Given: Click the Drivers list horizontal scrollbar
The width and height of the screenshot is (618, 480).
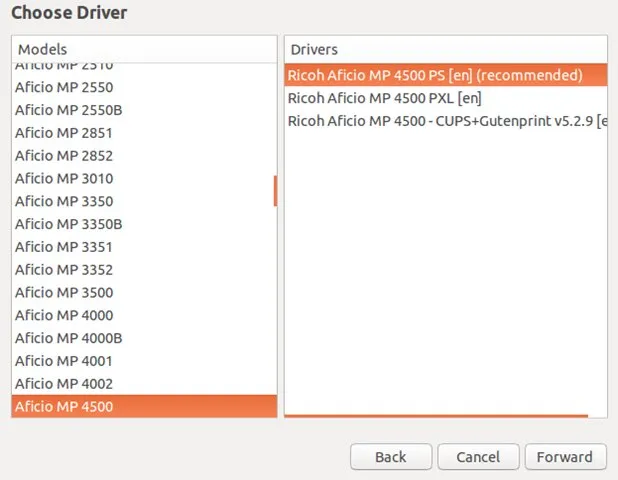Looking at the screenshot, I should tap(437, 415).
